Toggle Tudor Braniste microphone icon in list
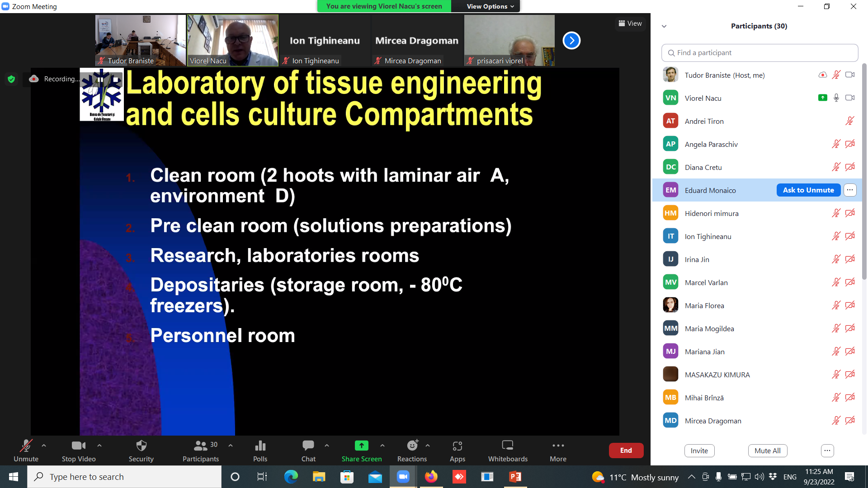The height and width of the screenshot is (488, 868). [836, 75]
